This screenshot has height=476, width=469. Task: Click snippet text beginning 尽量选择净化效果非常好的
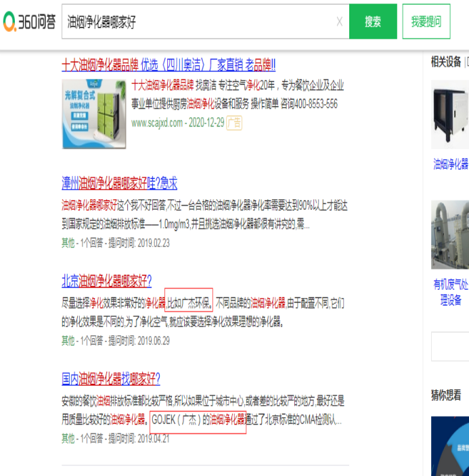(x=202, y=312)
